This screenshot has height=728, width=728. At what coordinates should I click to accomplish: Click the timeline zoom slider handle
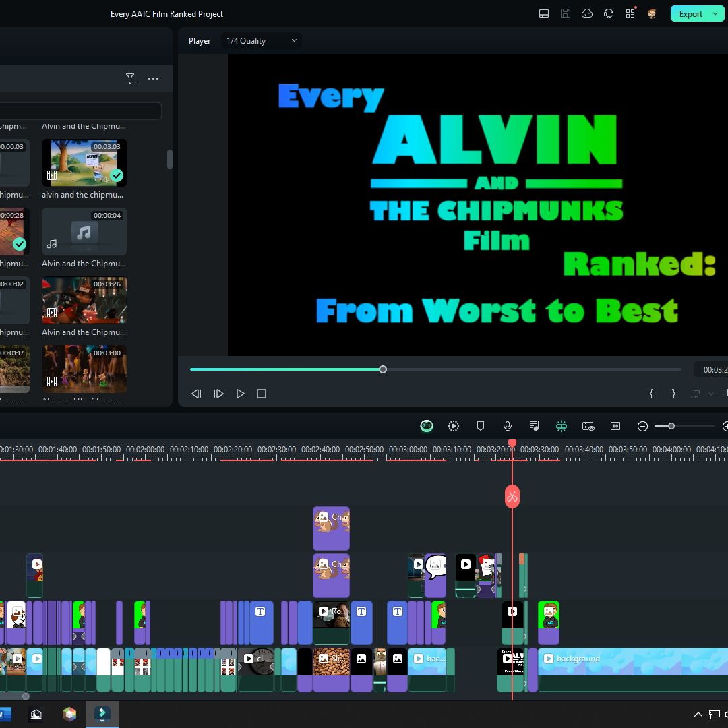click(671, 426)
